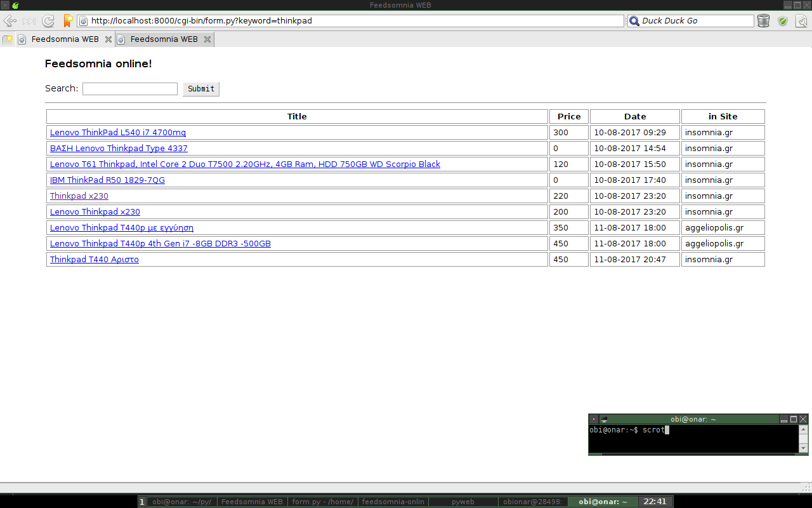Click the 22:41 clock in the taskbar
This screenshot has height=508, width=812.
(x=655, y=502)
